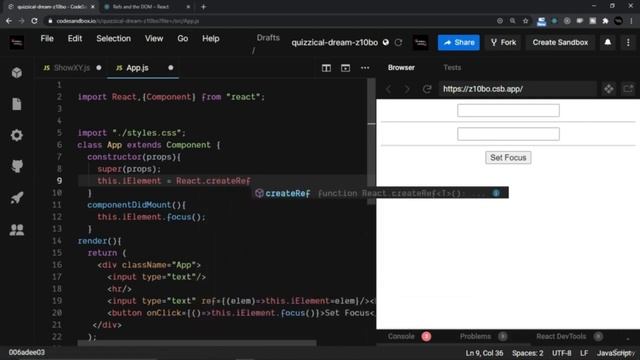Open the vertical dots menu in header
This screenshot has height=360, width=640.
click(x=628, y=42)
